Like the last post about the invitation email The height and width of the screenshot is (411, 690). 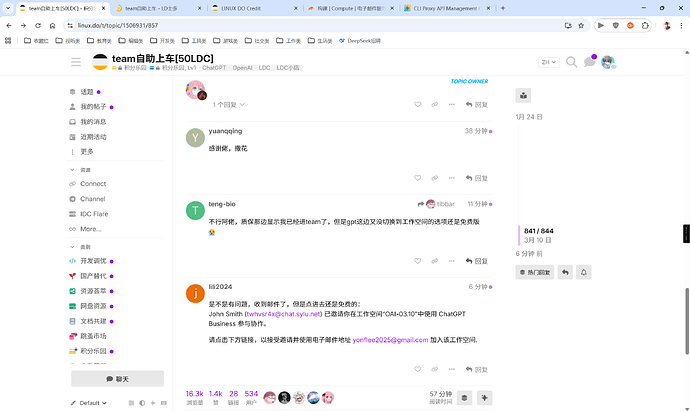click(418, 369)
